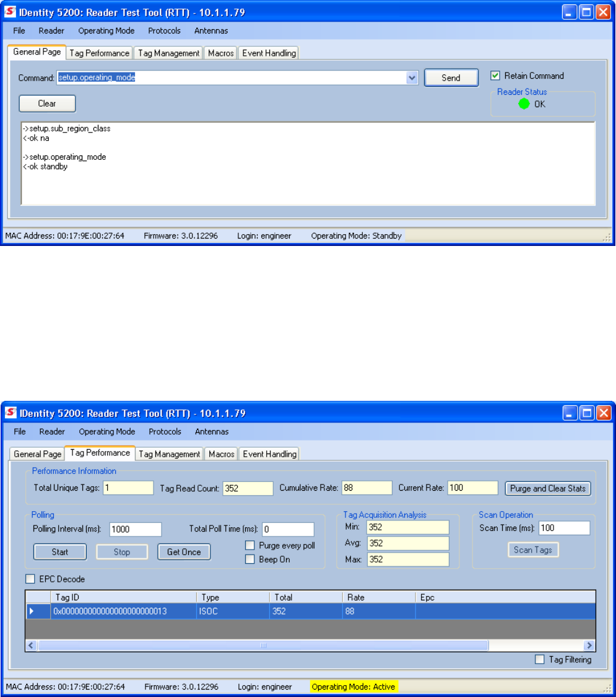Switch to Tag Management tab in the lower window
The image size is (616, 697).
point(169,454)
